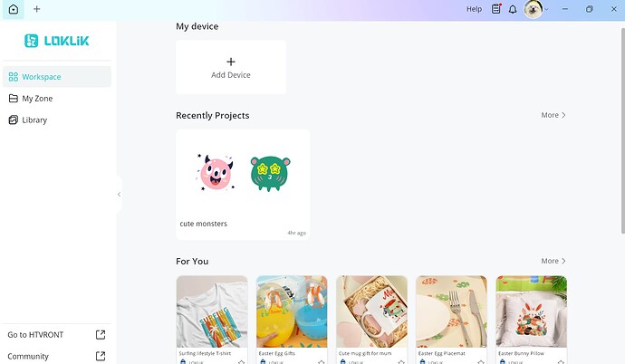Open notifications bell icon
Screen dimensions: 625x364
pyautogui.click(x=513, y=9)
